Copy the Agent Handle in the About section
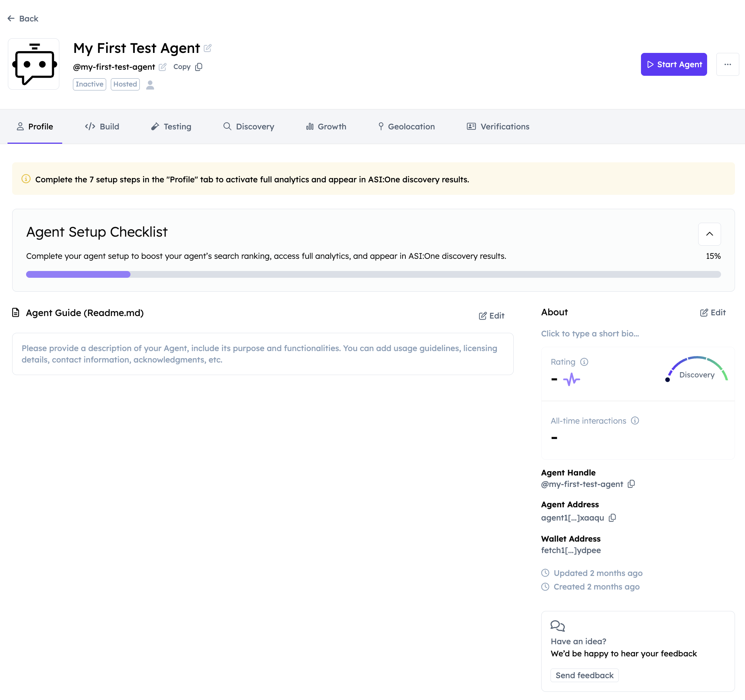745x700 pixels. pos(631,484)
